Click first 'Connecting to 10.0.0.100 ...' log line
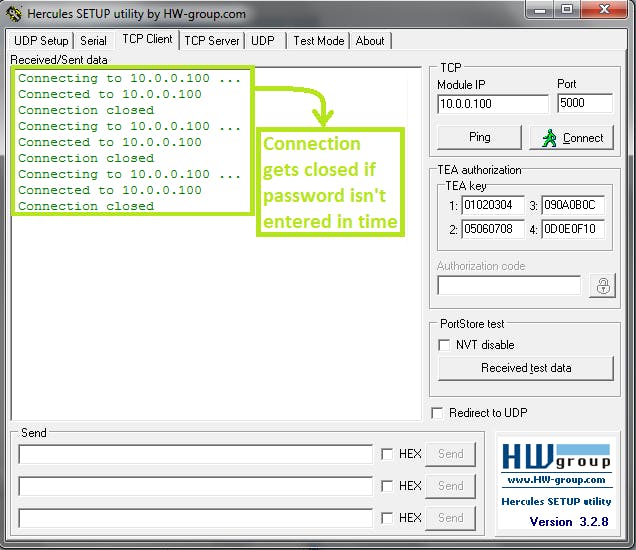 pyautogui.click(x=129, y=78)
